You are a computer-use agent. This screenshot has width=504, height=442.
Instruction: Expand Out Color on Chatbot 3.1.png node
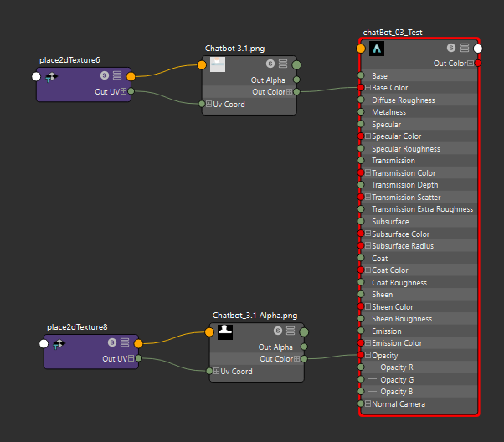pyautogui.click(x=290, y=91)
